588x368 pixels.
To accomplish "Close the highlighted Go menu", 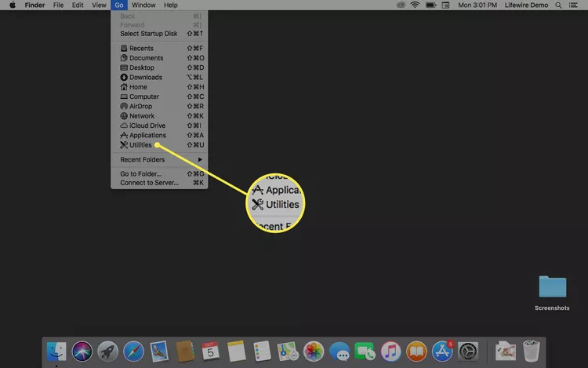I will (119, 5).
